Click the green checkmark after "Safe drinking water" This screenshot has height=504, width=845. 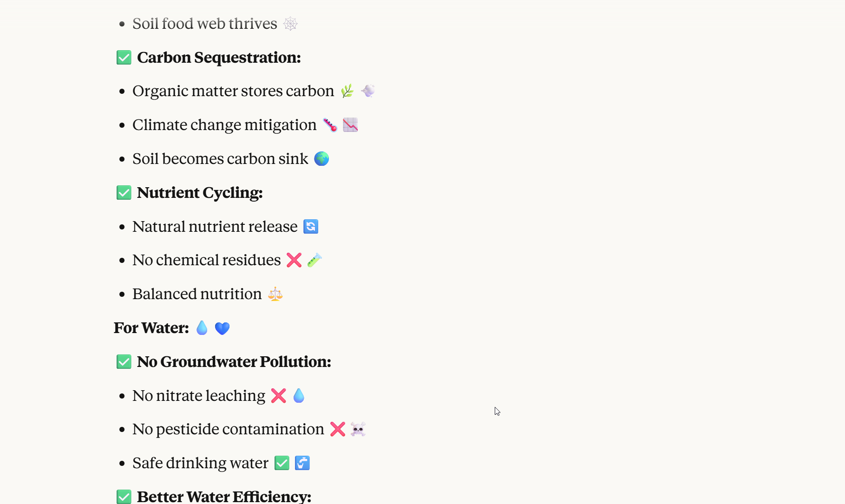tap(282, 463)
